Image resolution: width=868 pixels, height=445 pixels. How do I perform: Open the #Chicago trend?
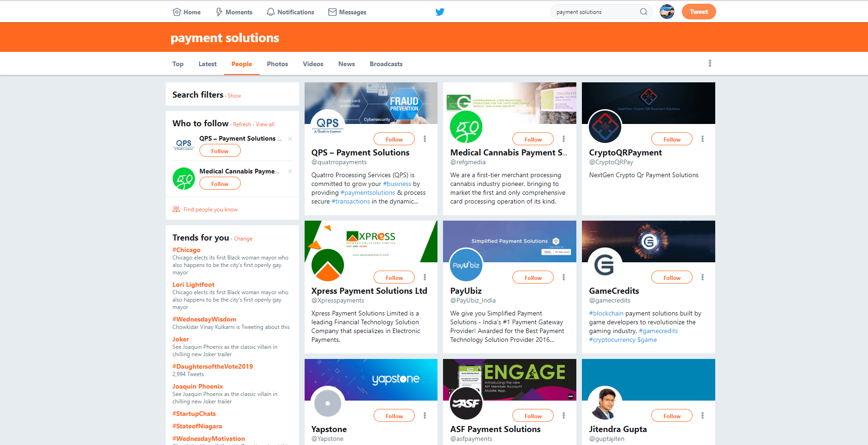pos(187,250)
